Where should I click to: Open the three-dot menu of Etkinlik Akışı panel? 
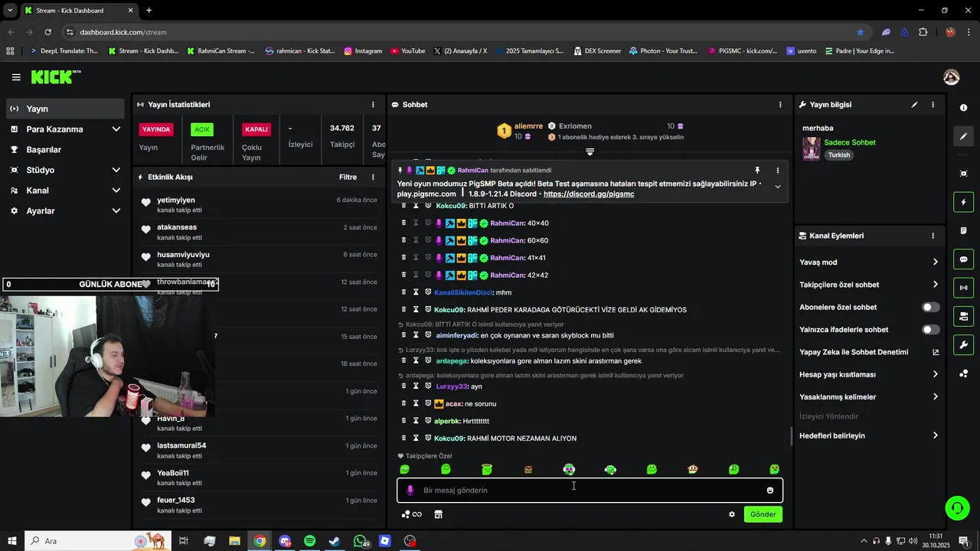coord(373,177)
